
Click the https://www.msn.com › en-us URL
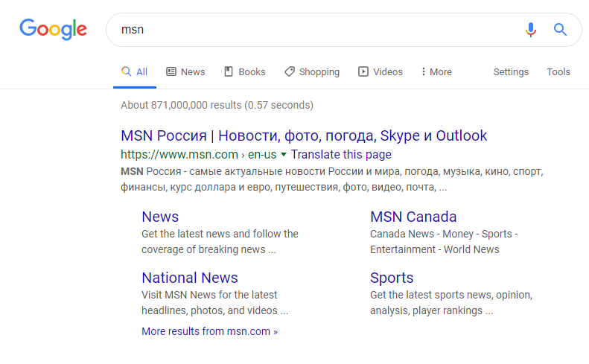[198, 154]
